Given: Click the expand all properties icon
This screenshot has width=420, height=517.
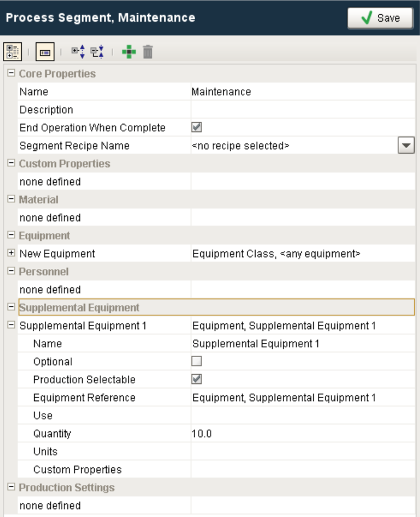Looking at the screenshot, I should pyautogui.click(x=78, y=53).
